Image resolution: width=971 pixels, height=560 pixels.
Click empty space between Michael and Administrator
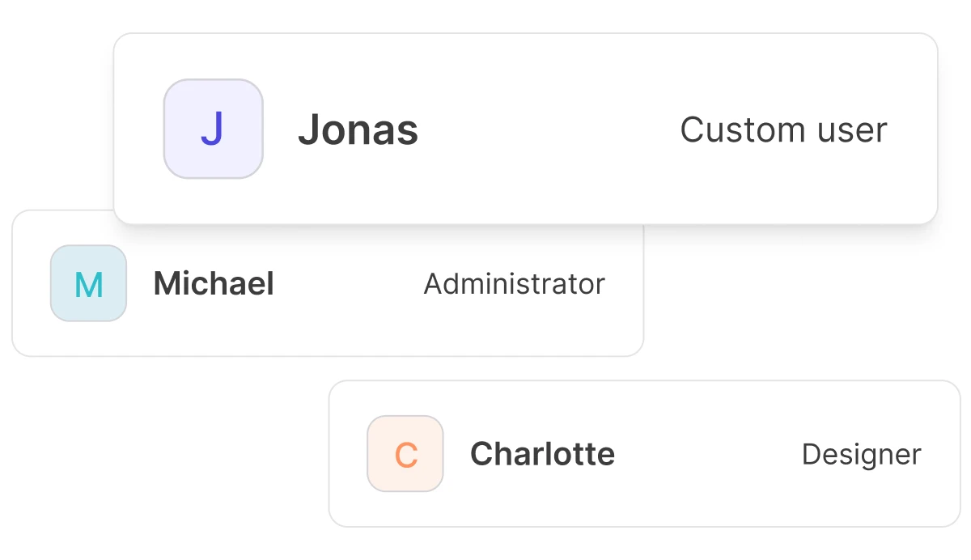[349, 284]
